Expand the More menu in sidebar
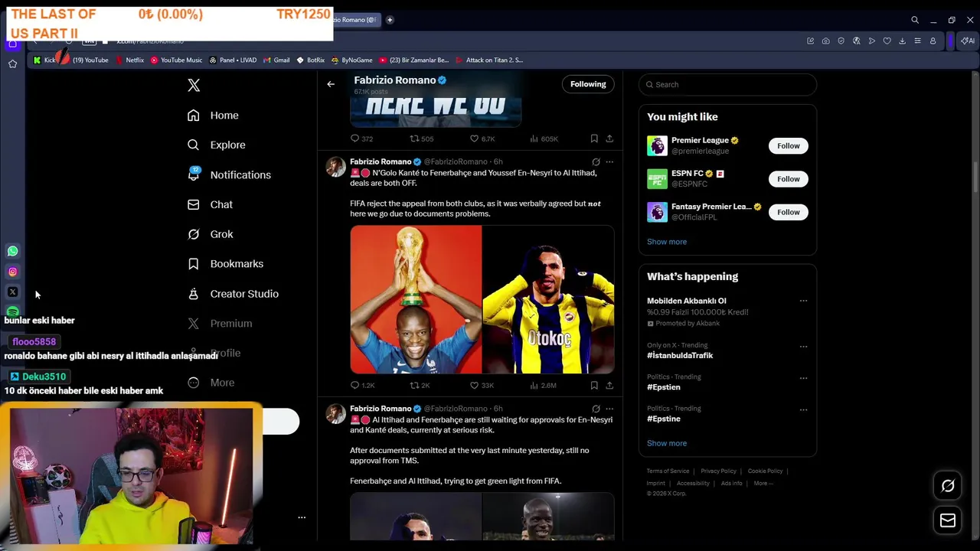This screenshot has height=551, width=980. [x=211, y=383]
